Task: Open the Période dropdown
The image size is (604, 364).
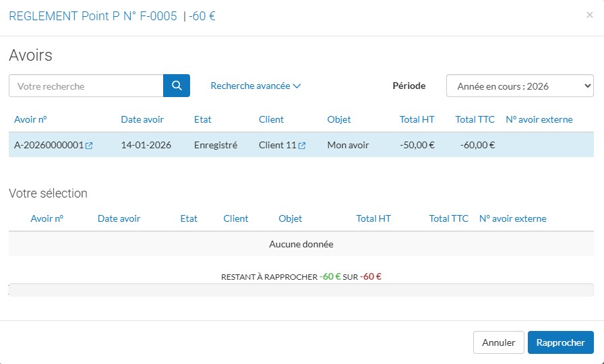Action: tap(520, 86)
